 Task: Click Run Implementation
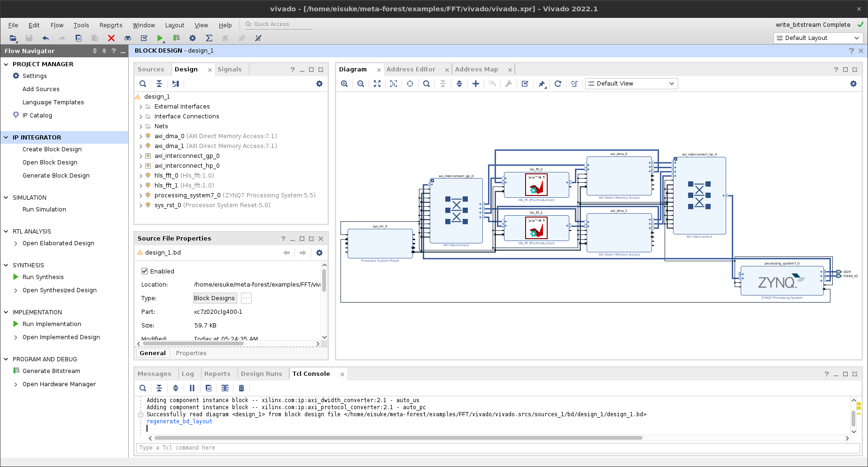[52, 324]
